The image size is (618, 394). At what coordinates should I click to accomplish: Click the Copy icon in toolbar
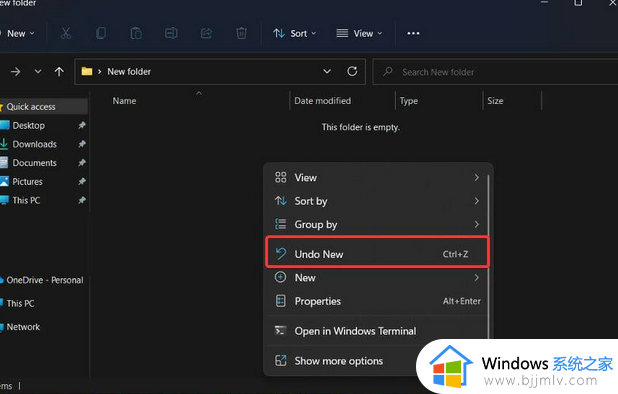(x=101, y=33)
